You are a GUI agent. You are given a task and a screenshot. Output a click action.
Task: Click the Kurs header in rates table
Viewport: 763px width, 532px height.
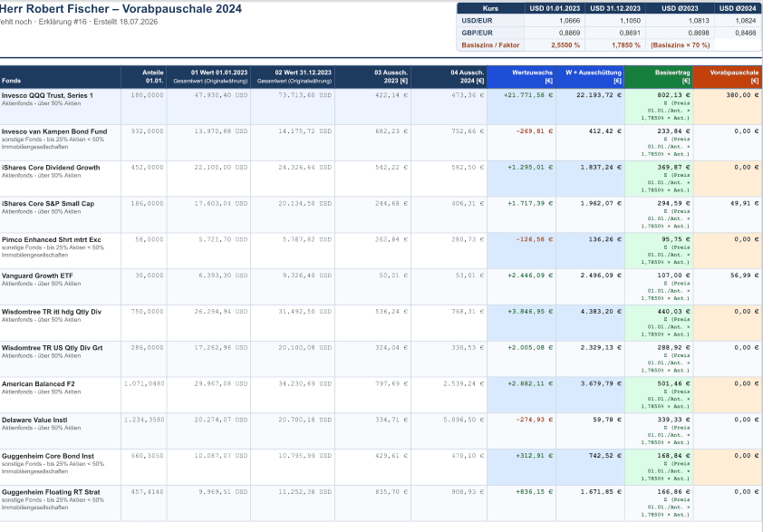click(490, 8)
